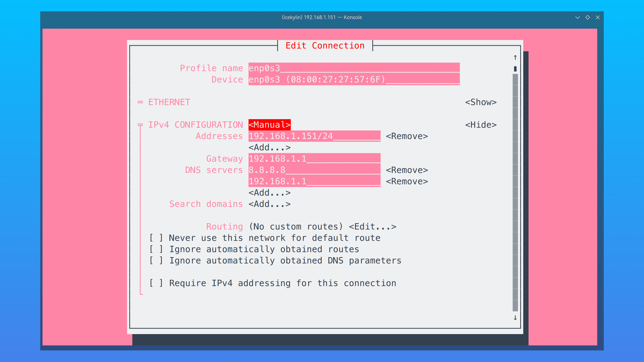Viewport: 644px width, 362px height.
Task: Click the Profile name input field
Action: [x=354, y=68]
